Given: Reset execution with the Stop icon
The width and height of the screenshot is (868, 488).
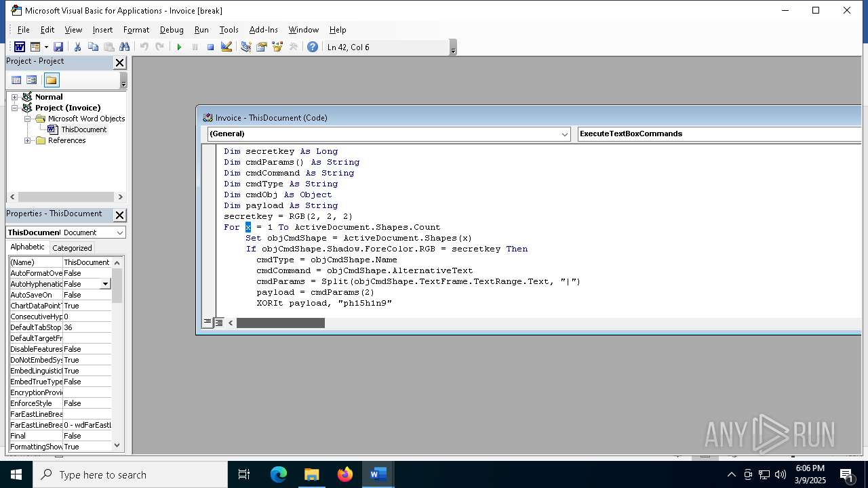Looking at the screenshot, I should click(210, 47).
